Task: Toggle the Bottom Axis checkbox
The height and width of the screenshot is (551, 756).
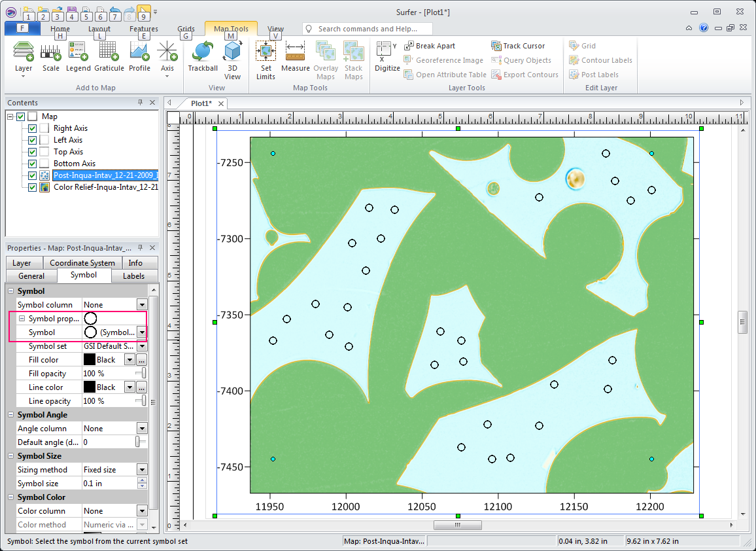Action: (33, 164)
